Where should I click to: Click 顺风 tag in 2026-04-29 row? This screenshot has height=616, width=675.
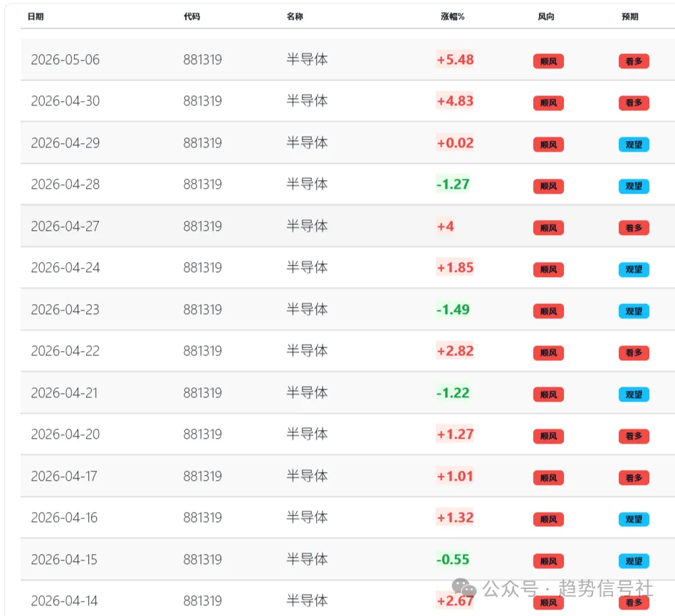click(548, 145)
